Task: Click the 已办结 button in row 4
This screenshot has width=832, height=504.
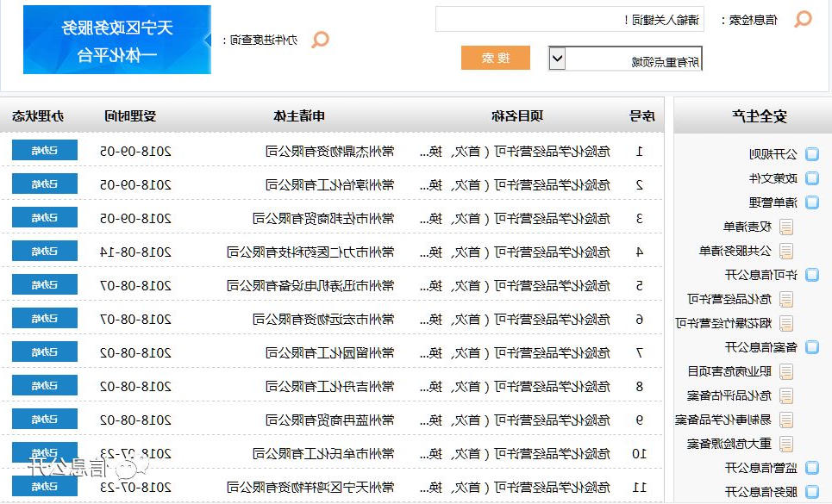Action: pos(45,251)
